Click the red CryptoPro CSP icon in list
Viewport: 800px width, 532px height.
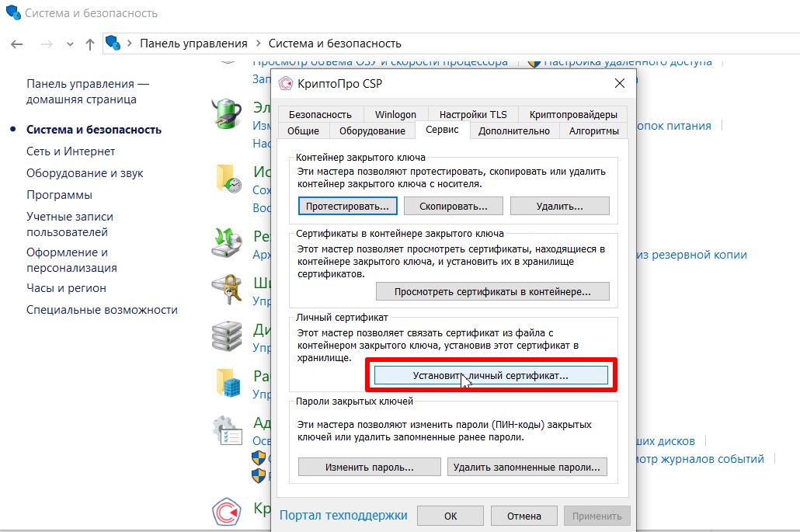coord(228,512)
